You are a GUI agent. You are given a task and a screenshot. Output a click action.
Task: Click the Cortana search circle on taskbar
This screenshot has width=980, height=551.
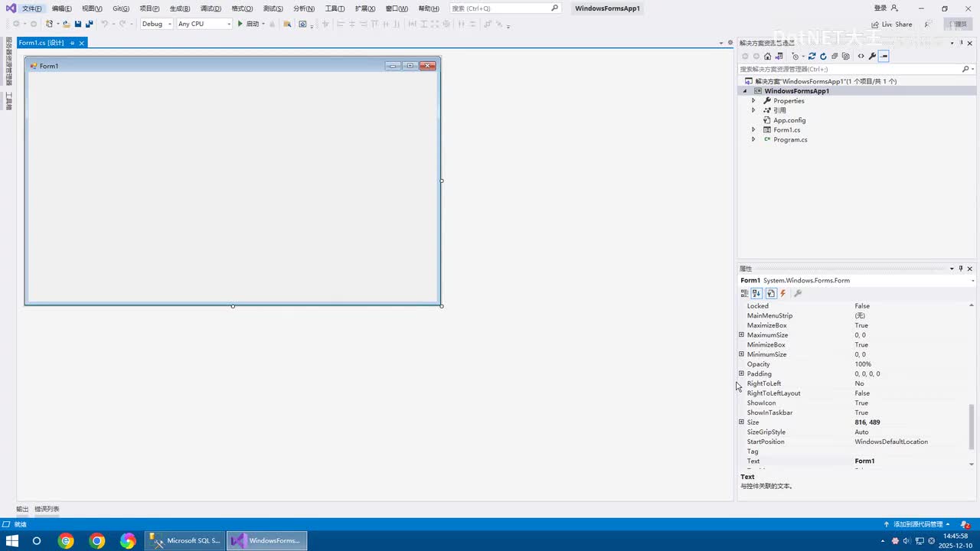[36, 540]
